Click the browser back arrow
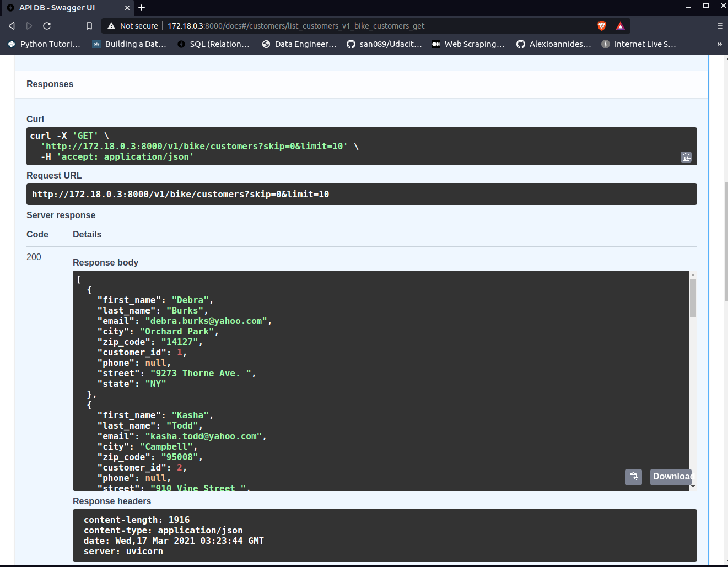This screenshot has width=728, height=567. point(12,26)
